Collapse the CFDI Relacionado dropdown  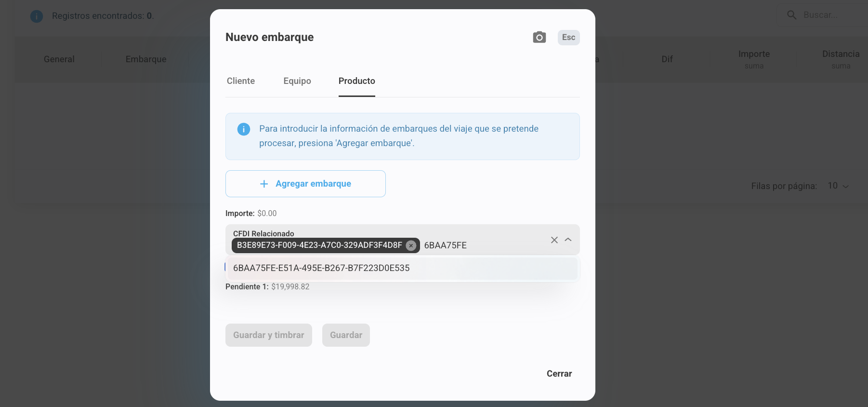point(568,240)
